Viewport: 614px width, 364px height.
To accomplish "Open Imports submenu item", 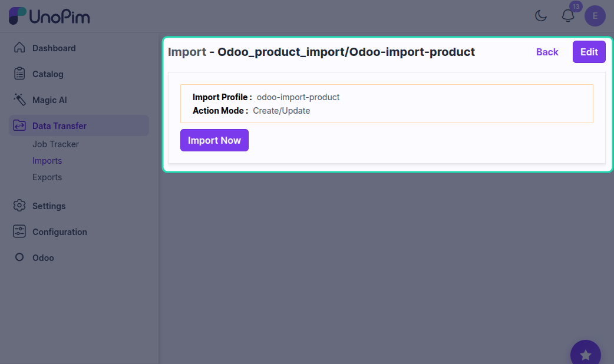I will [x=47, y=161].
